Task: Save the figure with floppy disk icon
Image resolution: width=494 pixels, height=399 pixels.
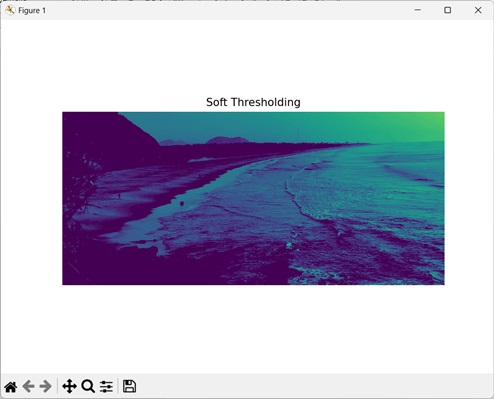Action: [x=129, y=386]
